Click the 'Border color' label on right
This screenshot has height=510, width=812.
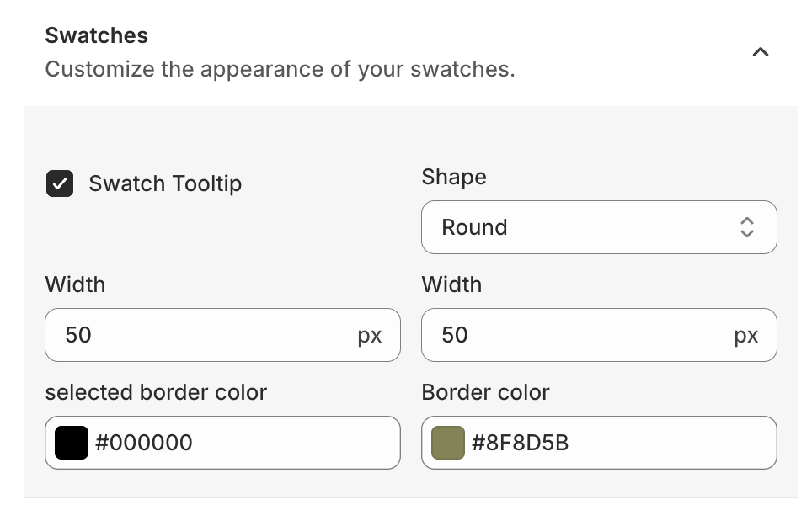(x=485, y=392)
